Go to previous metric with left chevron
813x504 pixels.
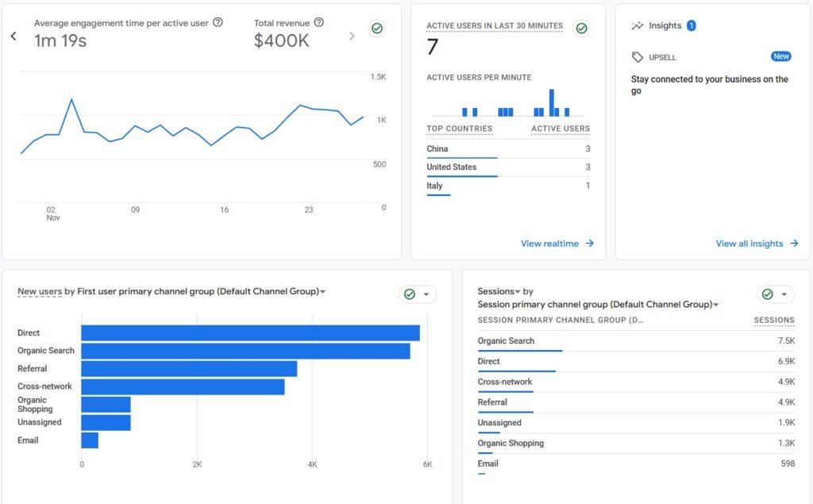pos(13,36)
